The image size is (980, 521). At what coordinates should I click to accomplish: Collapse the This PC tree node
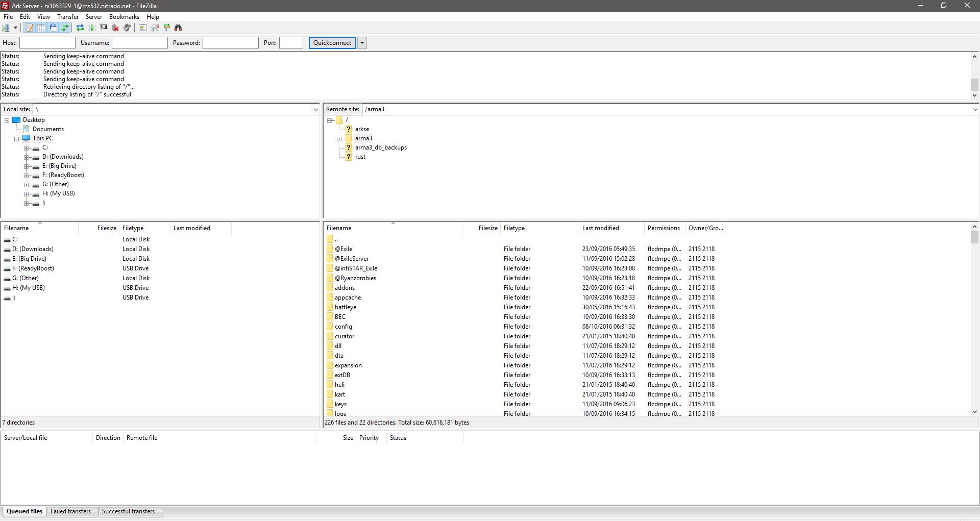17,139
